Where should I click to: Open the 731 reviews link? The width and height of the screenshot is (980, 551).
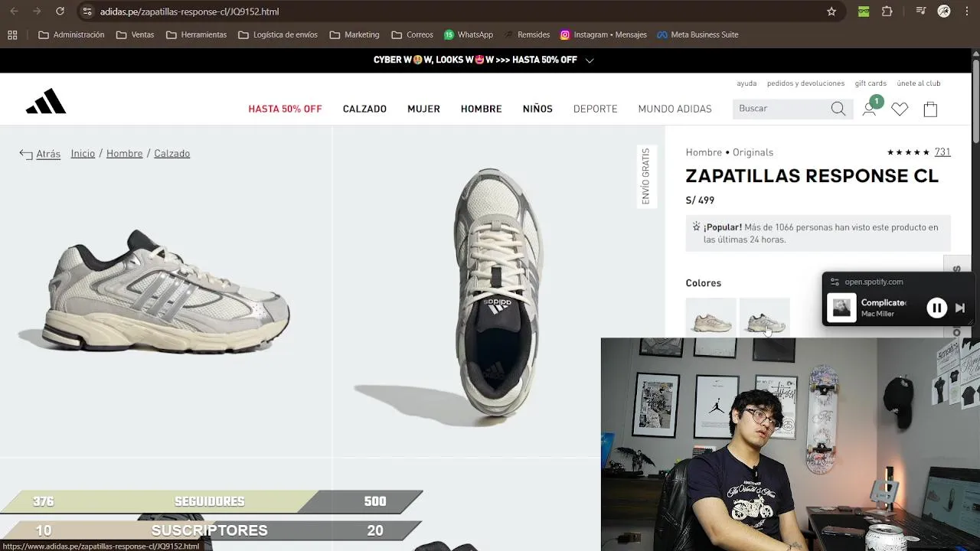pyautogui.click(x=942, y=152)
